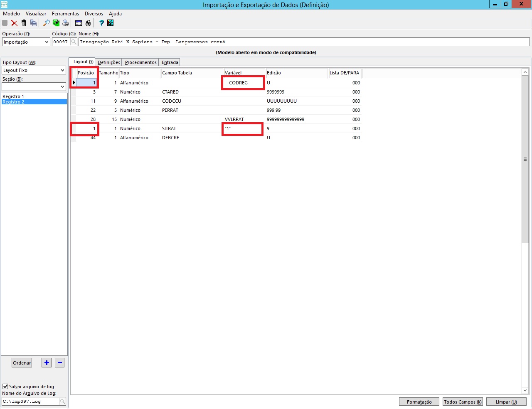532x409 pixels.
Task: Click the printer icon in toolbar
Action: [x=66, y=23]
